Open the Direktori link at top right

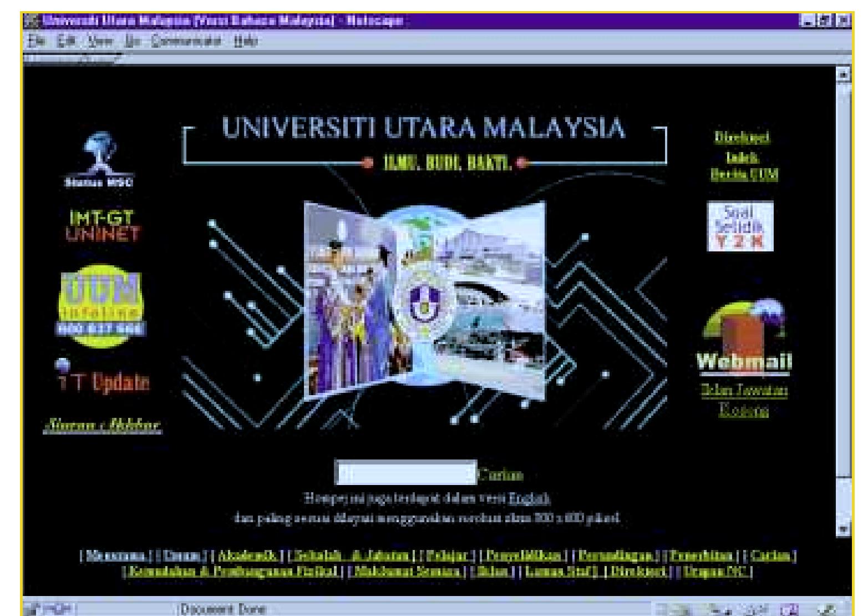click(742, 138)
